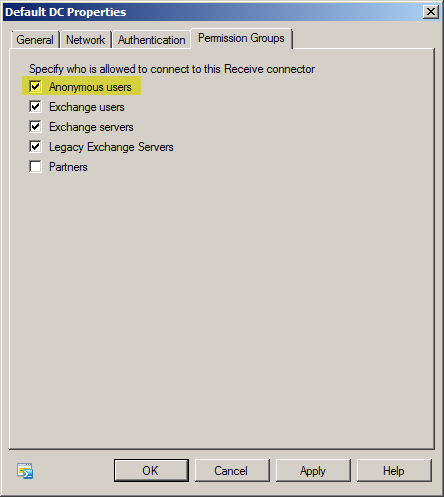Open the Exchange Management Shell command icon

(25, 471)
